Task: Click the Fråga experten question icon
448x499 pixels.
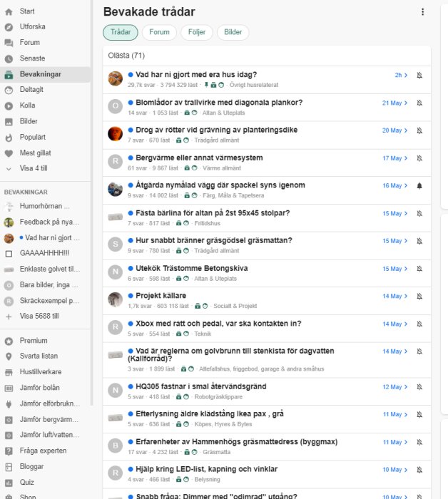Action: [9, 451]
